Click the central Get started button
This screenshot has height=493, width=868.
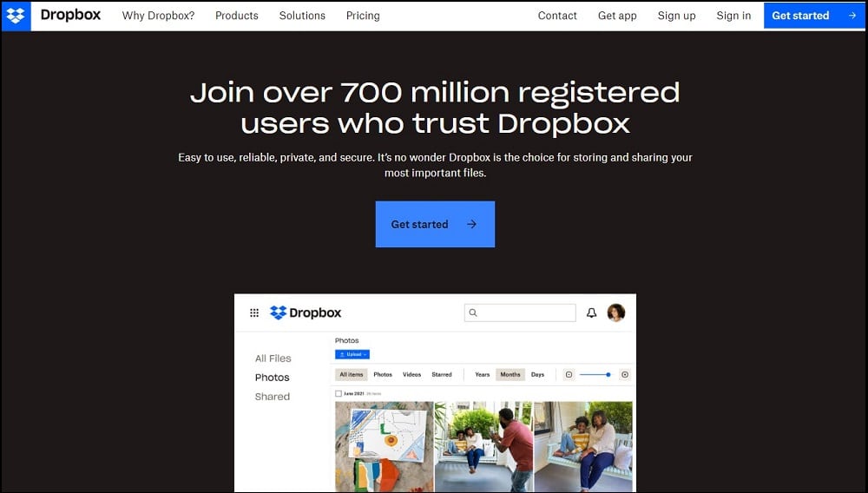click(435, 224)
